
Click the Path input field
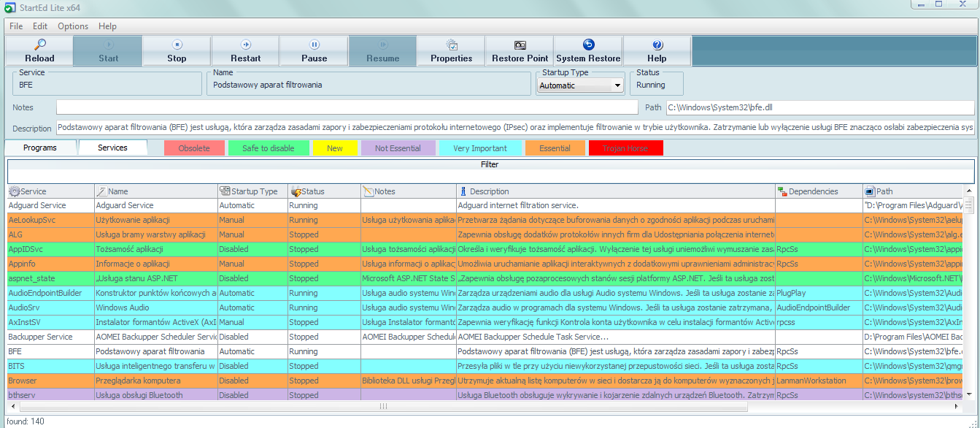click(x=819, y=107)
